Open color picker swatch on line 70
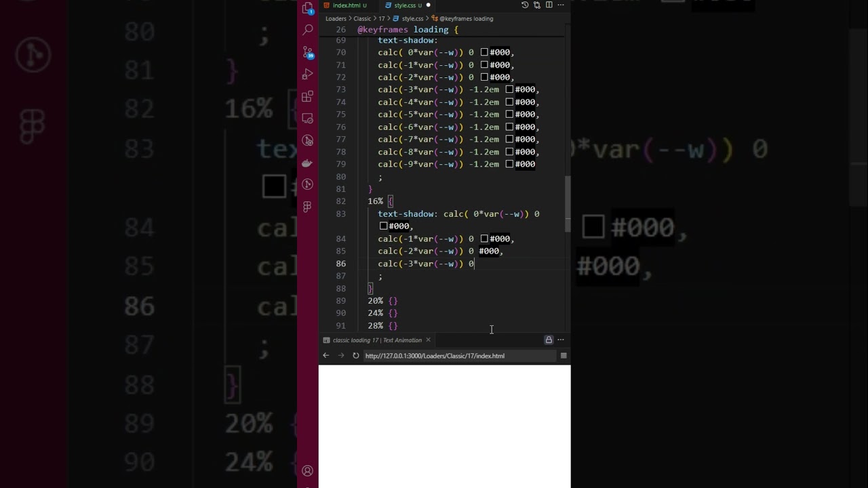 point(484,52)
